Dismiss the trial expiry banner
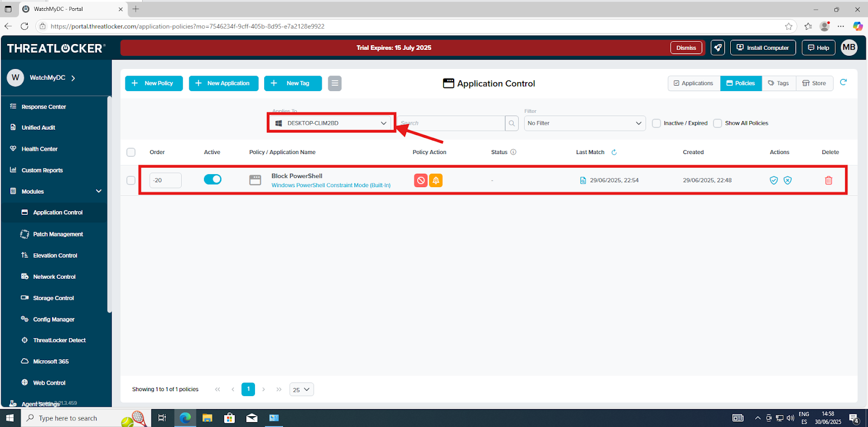 pyautogui.click(x=686, y=48)
